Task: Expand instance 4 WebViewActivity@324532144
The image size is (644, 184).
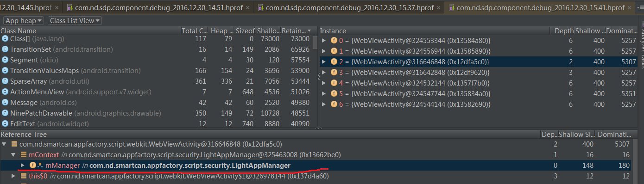Action: pyautogui.click(x=324, y=83)
